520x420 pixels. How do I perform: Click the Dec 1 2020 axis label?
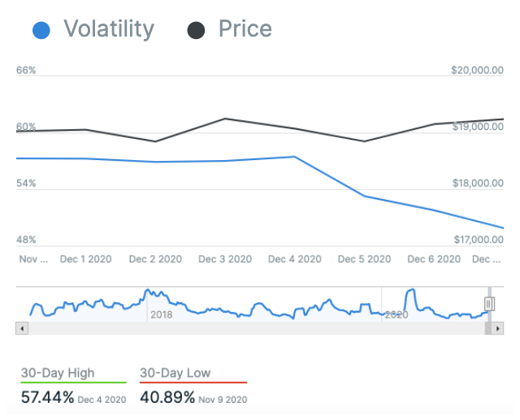86,259
